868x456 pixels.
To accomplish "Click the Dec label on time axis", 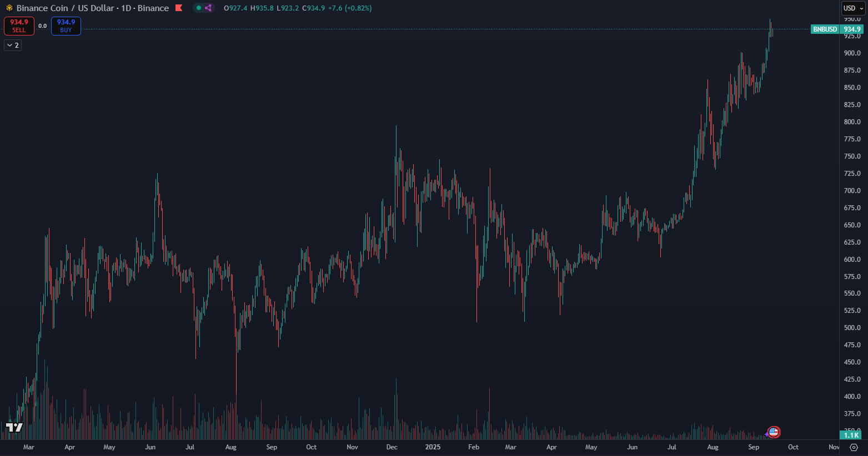I will click(x=392, y=447).
